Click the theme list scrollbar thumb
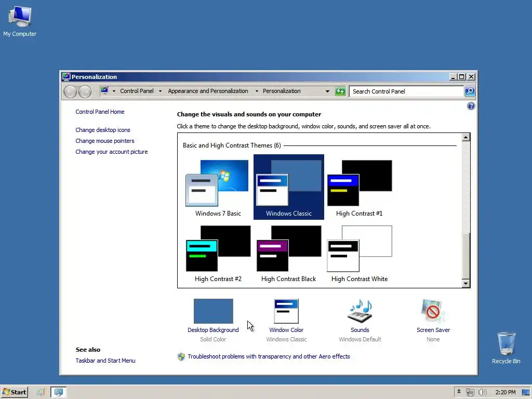This screenshot has width=532, height=399. pyautogui.click(x=466, y=255)
